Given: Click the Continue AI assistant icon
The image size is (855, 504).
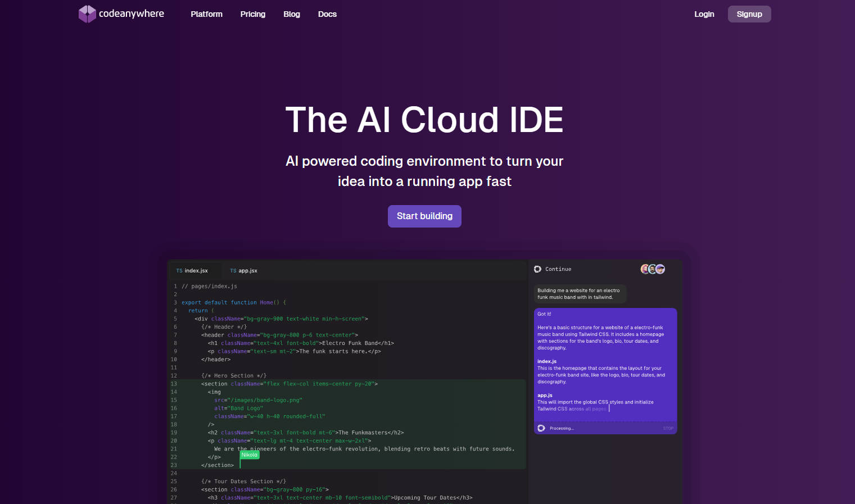Looking at the screenshot, I should click(x=539, y=269).
